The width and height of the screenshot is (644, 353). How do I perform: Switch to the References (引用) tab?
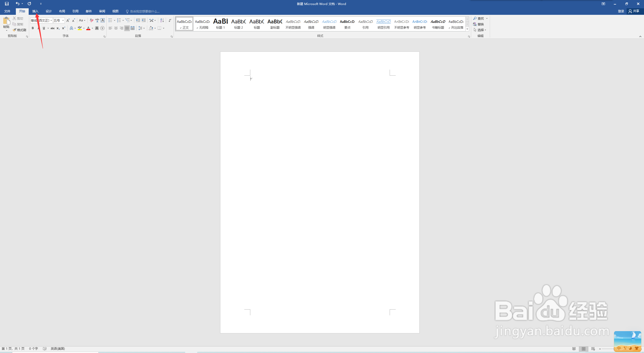click(x=75, y=11)
